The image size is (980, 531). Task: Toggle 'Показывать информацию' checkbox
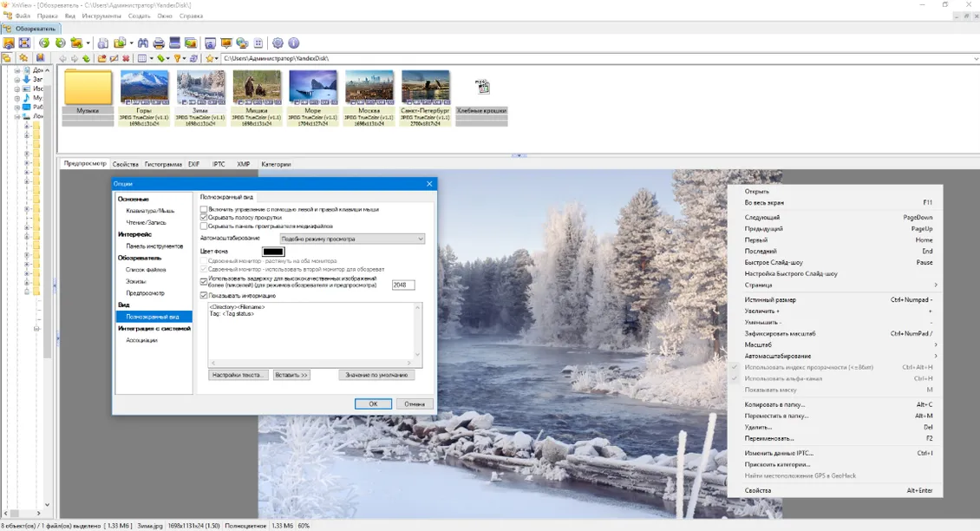pyautogui.click(x=204, y=296)
